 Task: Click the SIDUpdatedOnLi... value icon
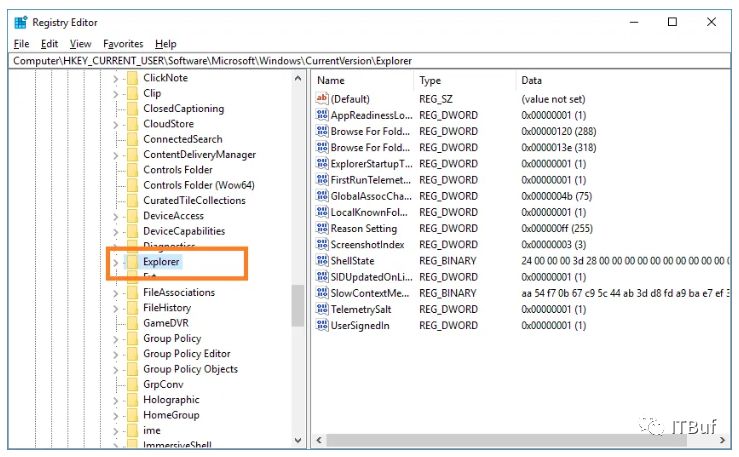click(322, 277)
